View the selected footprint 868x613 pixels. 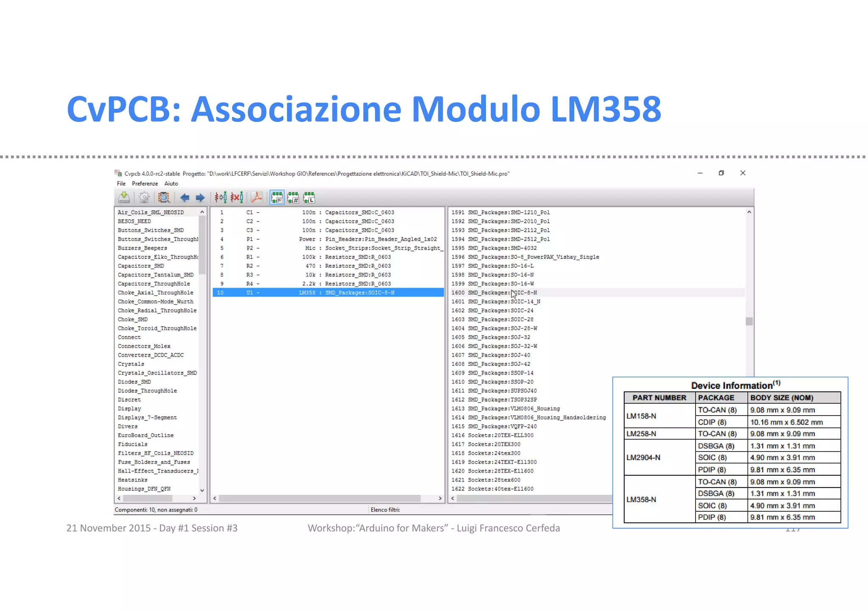tap(164, 197)
